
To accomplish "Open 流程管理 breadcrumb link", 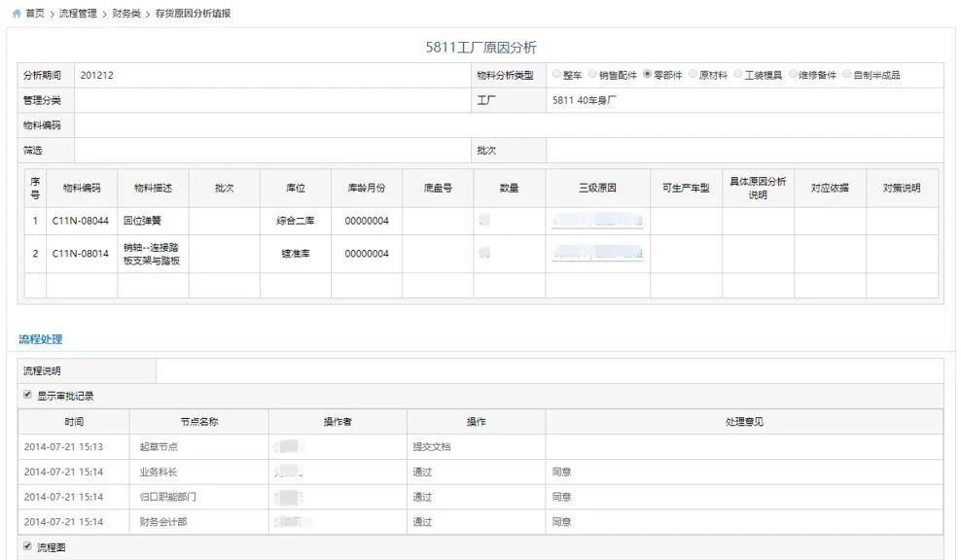I will [79, 14].
